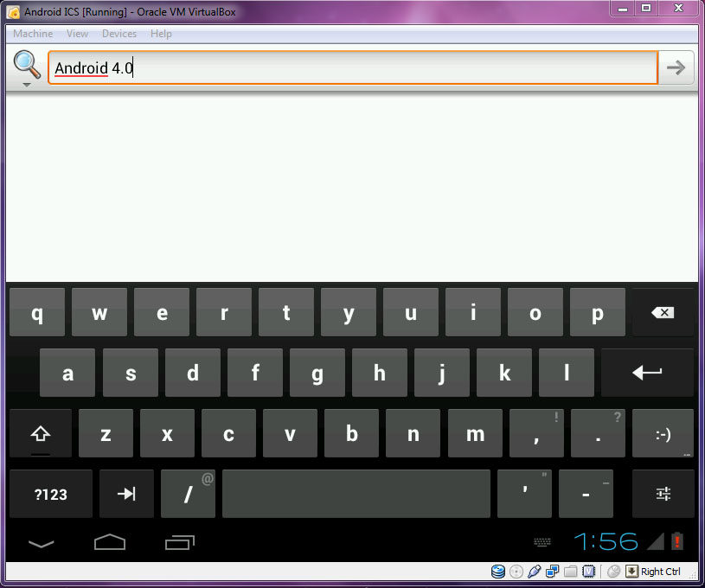The height and width of the screenshot is (588, 705).
Task: Tap the comma key
Action: (x=536, y=433)
